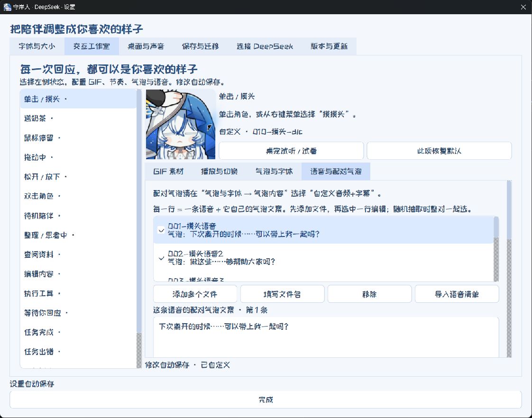The width and height of the screenshot is (532, 418).
Task: Select the 语音与配对气泡 sub-tab
Action: point(336,172)
